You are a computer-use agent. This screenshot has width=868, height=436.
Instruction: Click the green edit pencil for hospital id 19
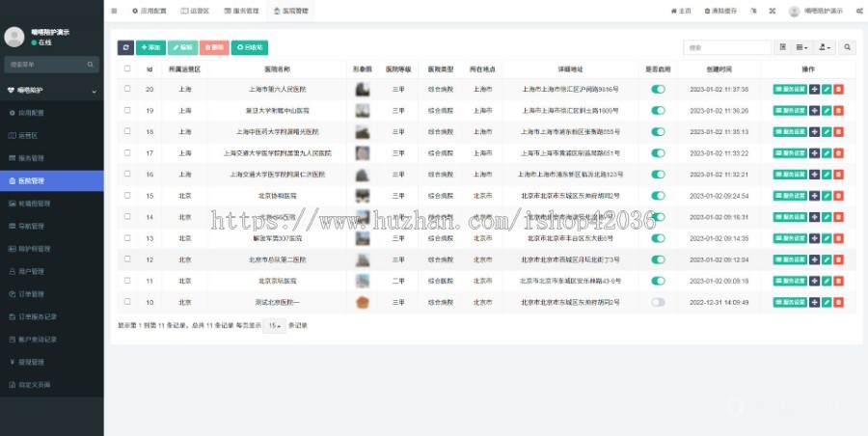827,110
